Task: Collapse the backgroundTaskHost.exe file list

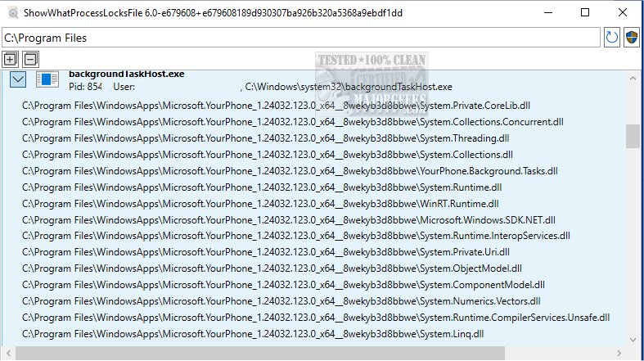Action: pyautogui.click(x=19, y=79)
